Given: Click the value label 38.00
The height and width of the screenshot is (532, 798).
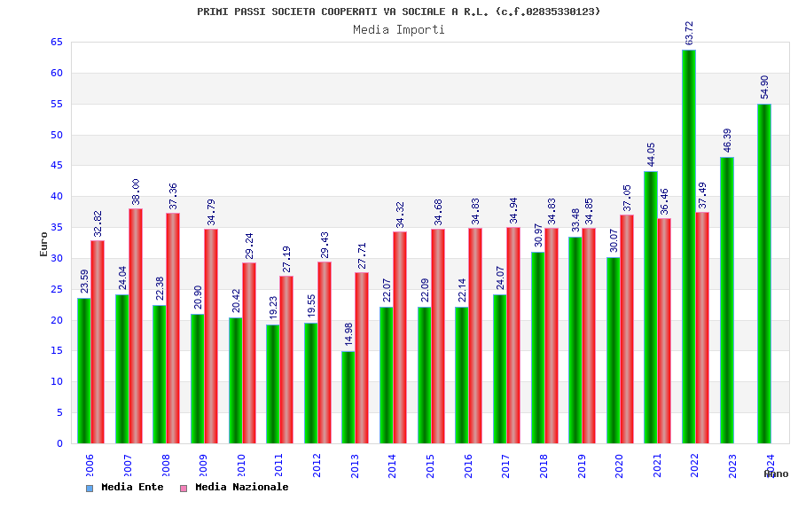Looking at the screenshot, I should point(136,192).
